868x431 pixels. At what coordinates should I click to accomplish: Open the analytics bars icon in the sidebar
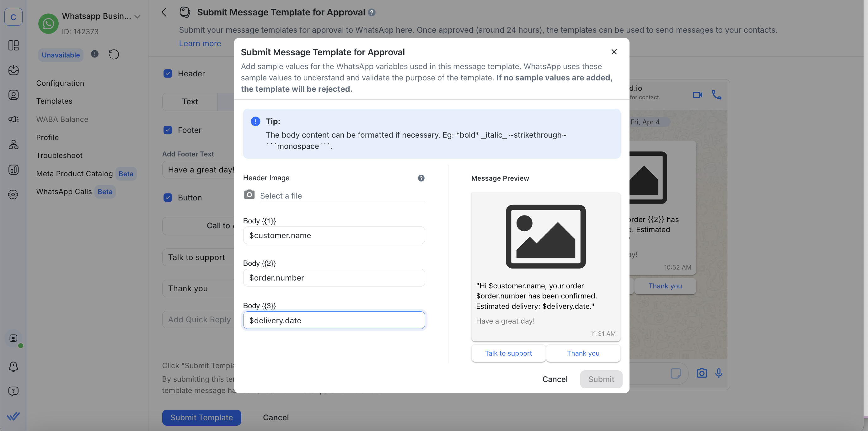pos(13,170)
